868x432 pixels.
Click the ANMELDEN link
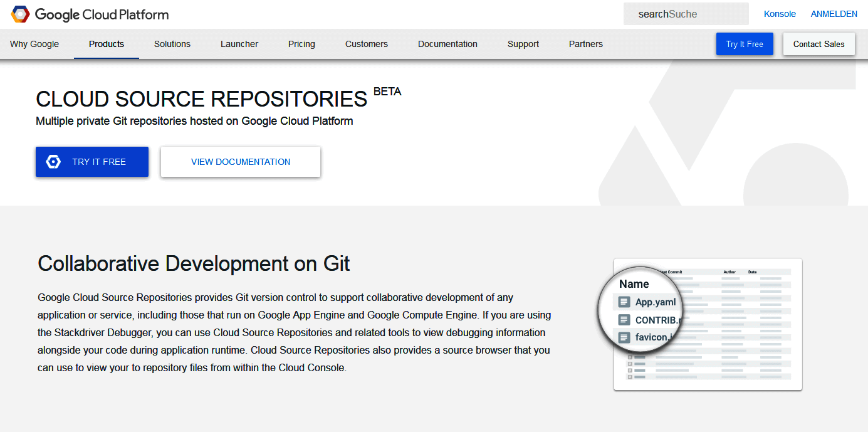834,13
